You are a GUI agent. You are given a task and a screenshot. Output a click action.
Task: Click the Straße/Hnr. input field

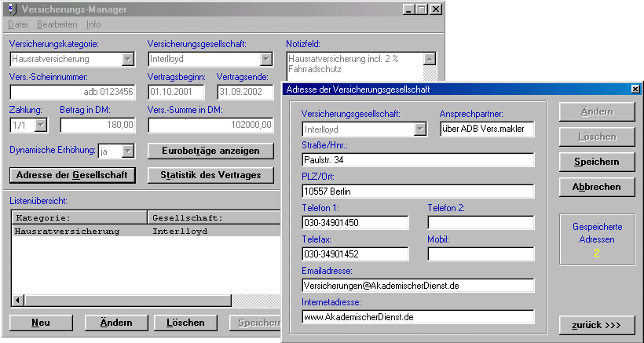point(417,160)
